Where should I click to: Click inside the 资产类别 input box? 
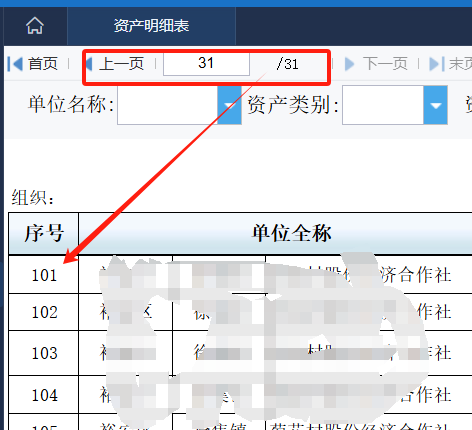point(383,105)
